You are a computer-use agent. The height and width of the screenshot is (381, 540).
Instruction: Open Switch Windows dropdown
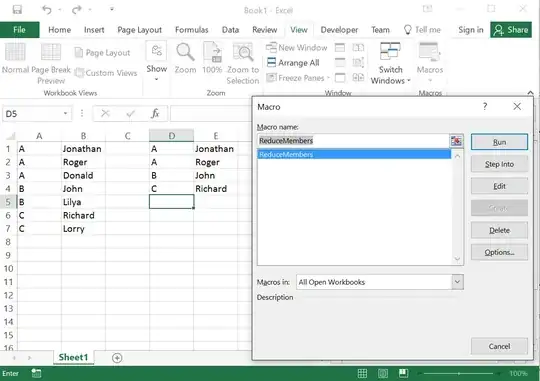click(391, 63)
